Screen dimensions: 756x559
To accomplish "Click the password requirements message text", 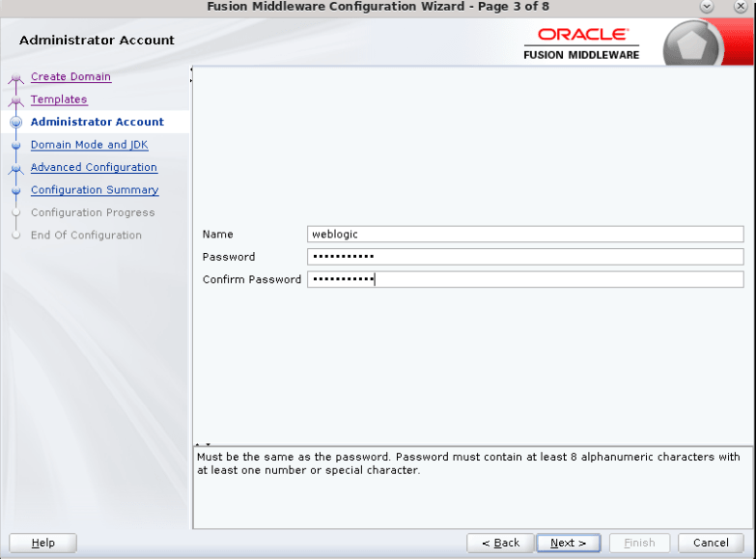I will point(468,463).
